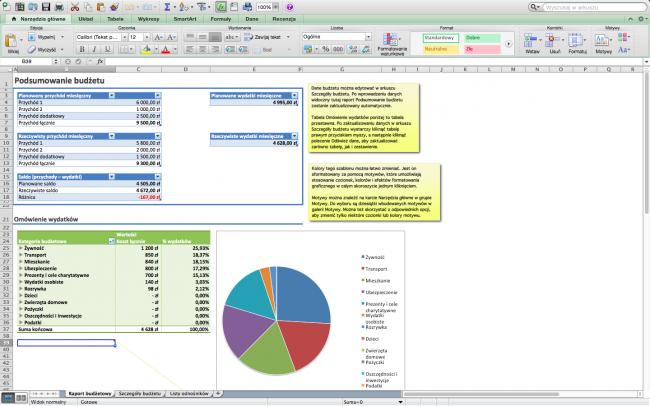The image size is (650, 406).
Task: Click the Wyszukaj w arkuszu search field
Action: pos(594,7)
